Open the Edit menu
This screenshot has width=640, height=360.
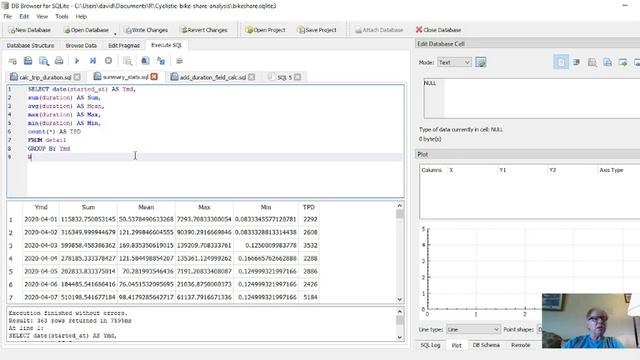[24, 16]
